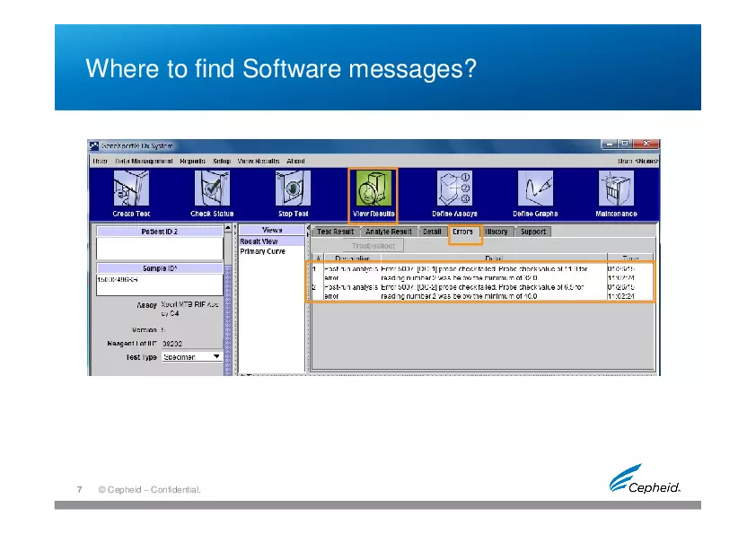Open the Support tab
Screen dimensions: 756x534
533,232
